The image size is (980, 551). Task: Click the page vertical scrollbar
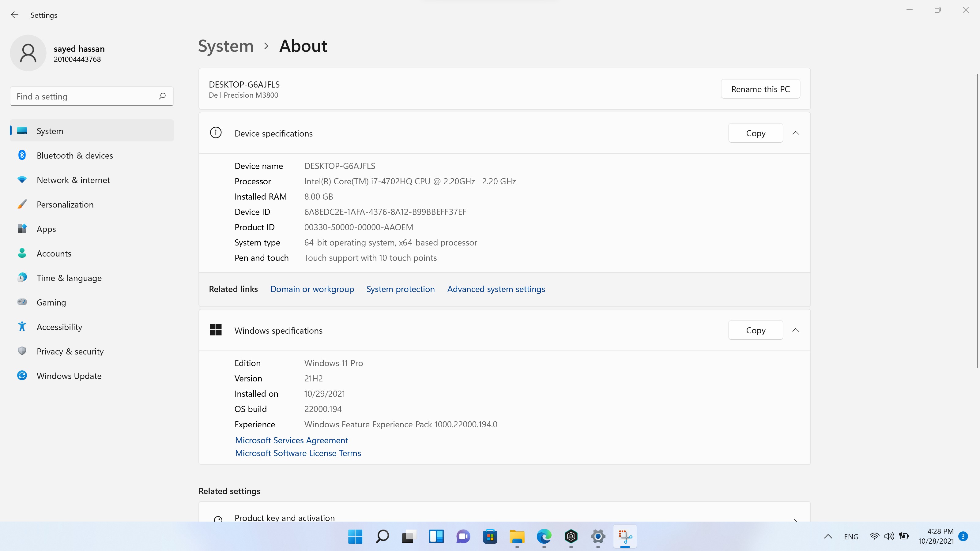977,220
